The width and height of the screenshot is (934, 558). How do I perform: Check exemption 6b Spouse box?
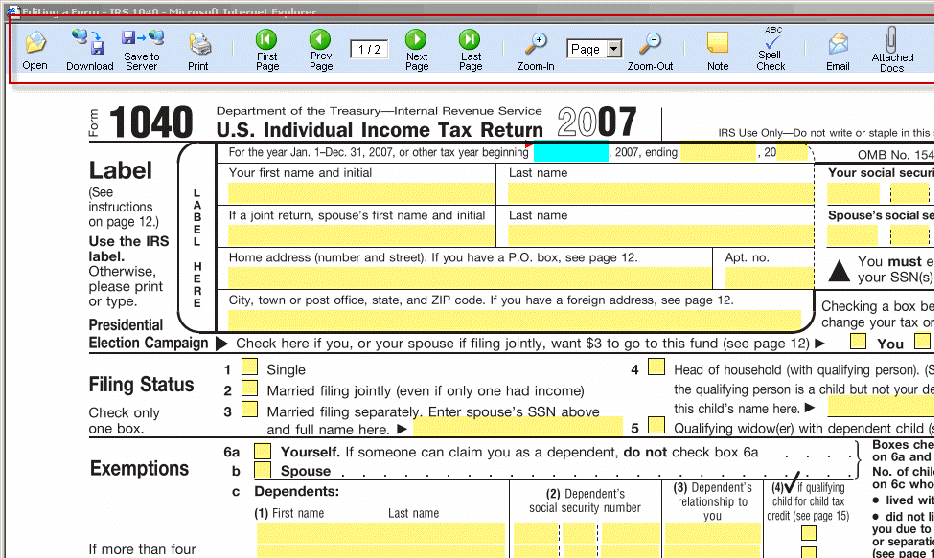263,470
